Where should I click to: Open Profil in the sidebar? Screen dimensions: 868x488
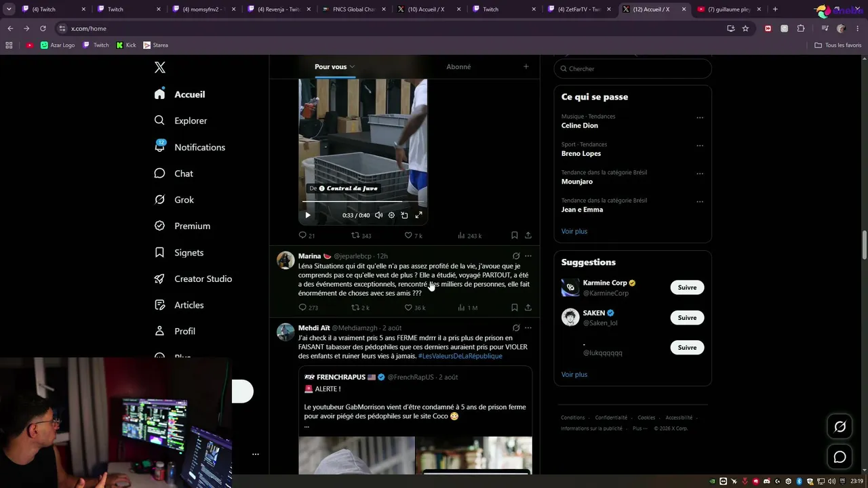[174, 331]
